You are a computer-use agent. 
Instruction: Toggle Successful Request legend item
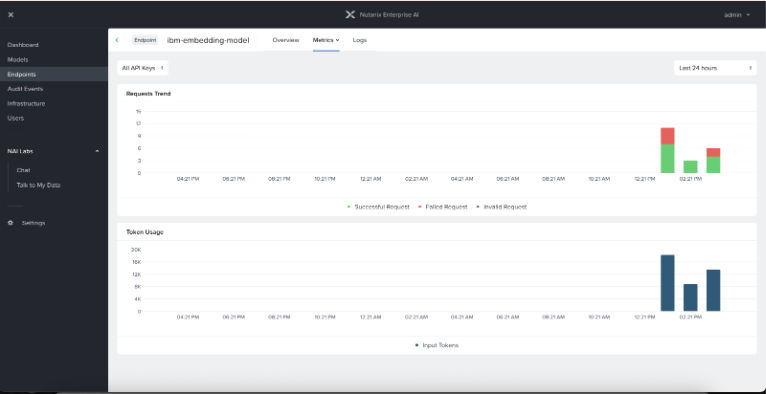tap(378, 207)
